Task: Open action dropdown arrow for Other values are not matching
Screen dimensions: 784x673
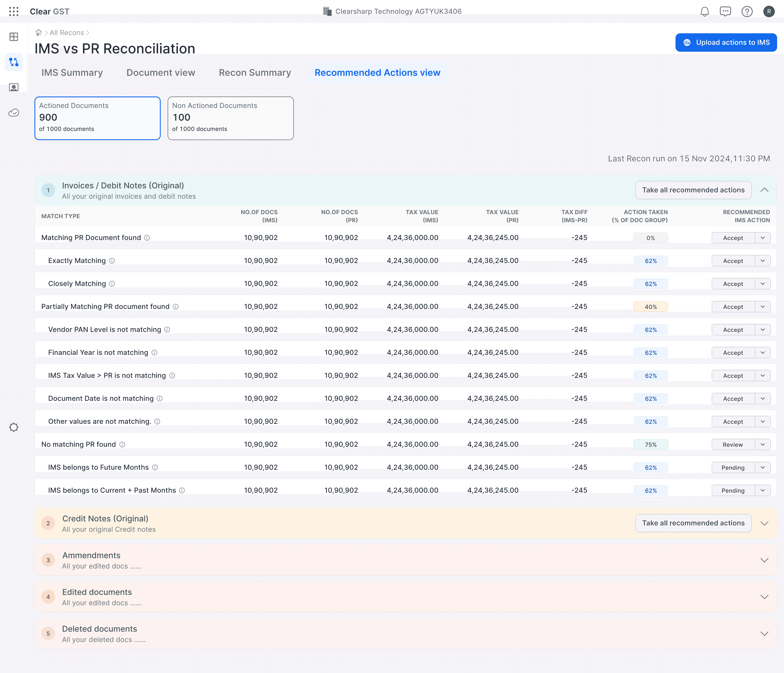Action: click(x=763, y=422)
